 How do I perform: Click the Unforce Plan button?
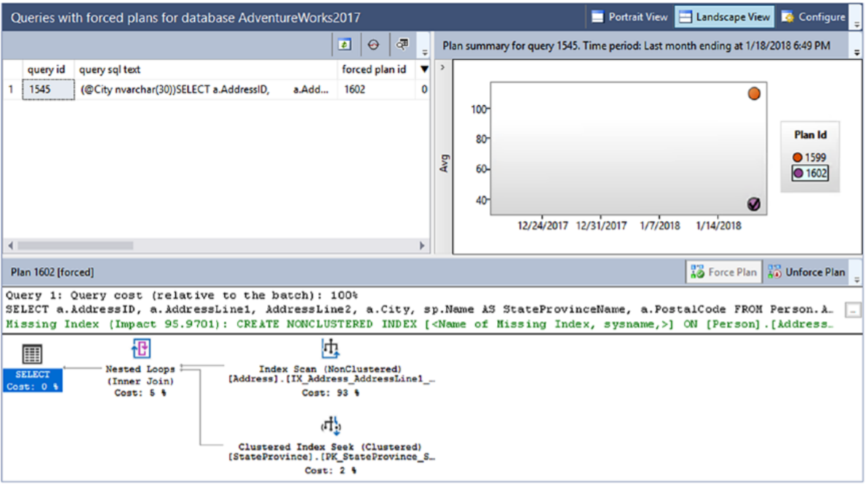click(x=807, y=272)
